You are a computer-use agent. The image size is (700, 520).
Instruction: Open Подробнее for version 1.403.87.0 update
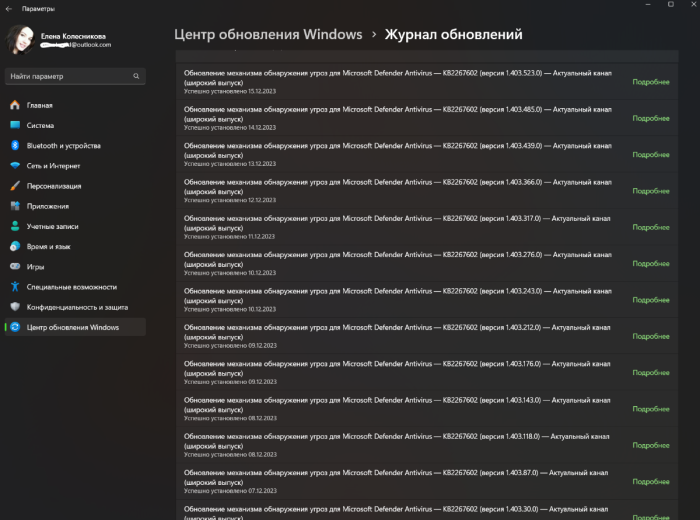pyautogui.click(x=650, y=482)
